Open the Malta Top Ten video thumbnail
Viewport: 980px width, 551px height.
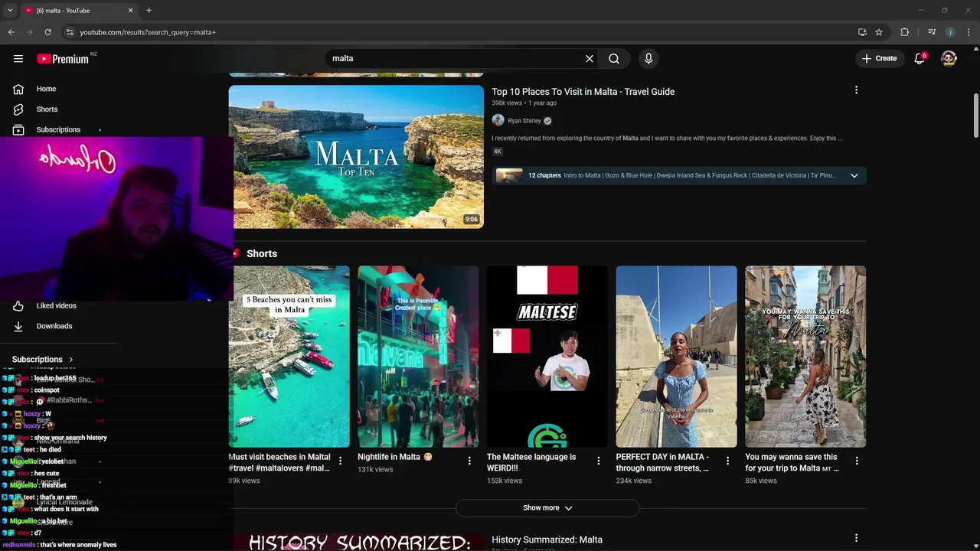coord(356,157)
